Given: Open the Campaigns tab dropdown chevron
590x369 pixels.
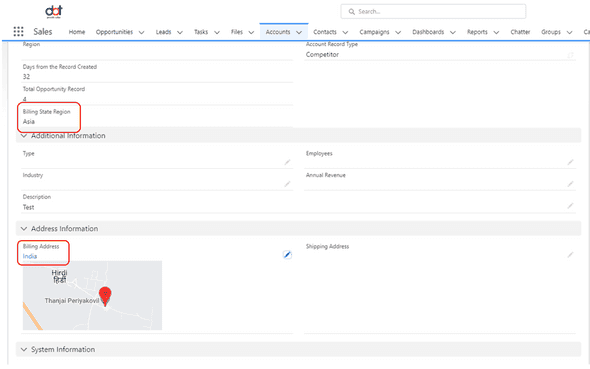Looking at the screenshot, I should (x=398, y=32).
